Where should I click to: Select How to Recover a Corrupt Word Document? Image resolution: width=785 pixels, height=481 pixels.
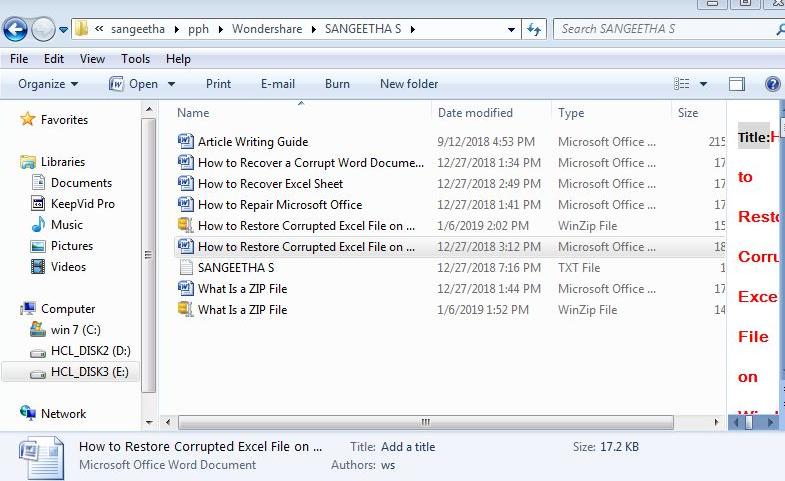(310, 163)
